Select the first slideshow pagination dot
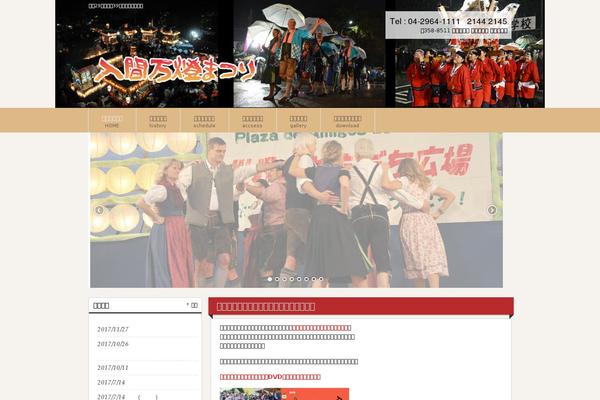 click(x=270, y=279)
